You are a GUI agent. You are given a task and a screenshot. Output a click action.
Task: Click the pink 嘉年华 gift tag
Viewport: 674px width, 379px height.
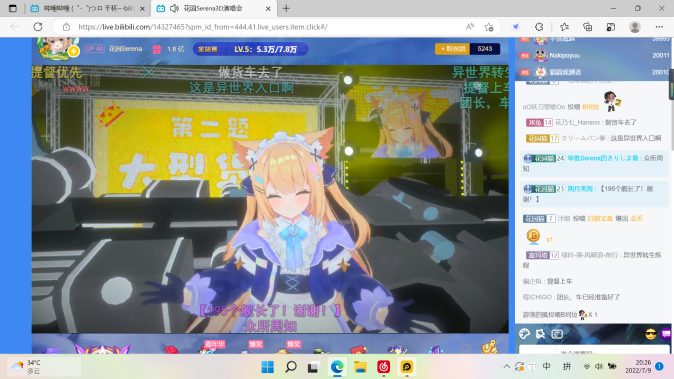tap(214, 344)
